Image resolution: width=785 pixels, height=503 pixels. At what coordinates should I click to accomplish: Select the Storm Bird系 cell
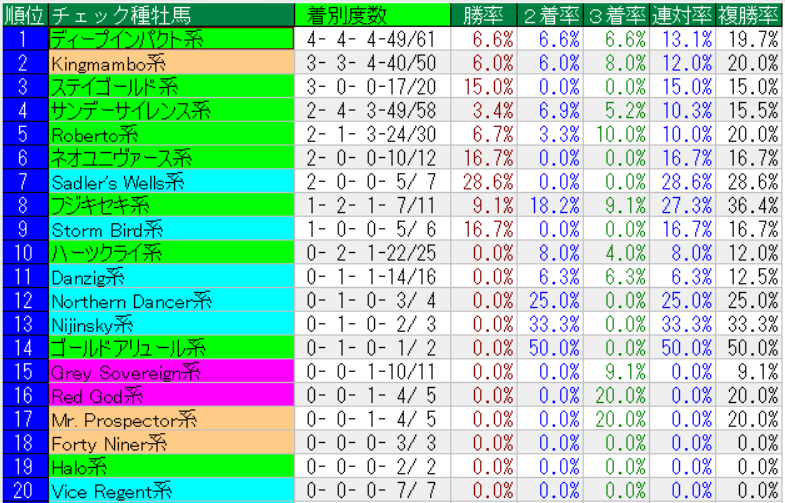(171, 229)
